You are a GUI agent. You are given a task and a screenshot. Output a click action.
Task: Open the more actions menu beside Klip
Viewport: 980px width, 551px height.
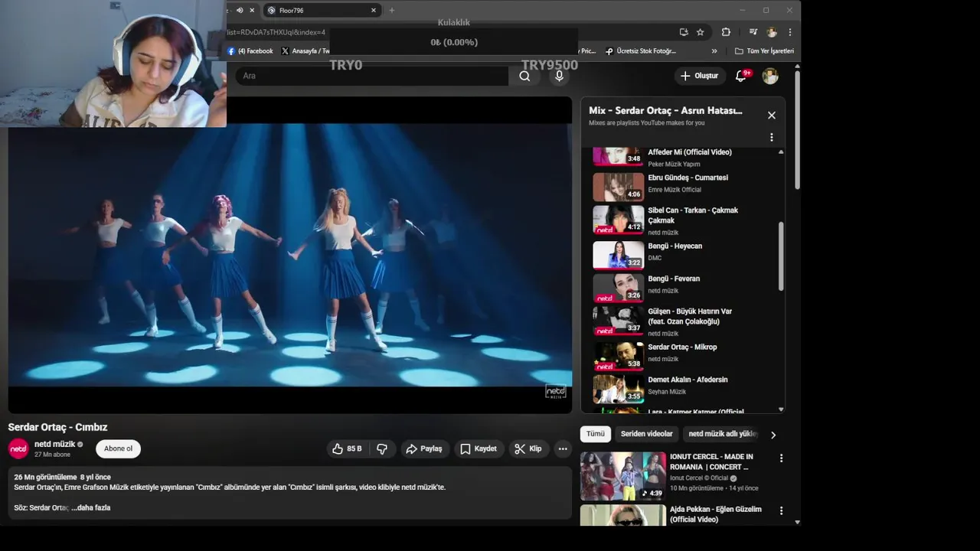tap(563, 449)
